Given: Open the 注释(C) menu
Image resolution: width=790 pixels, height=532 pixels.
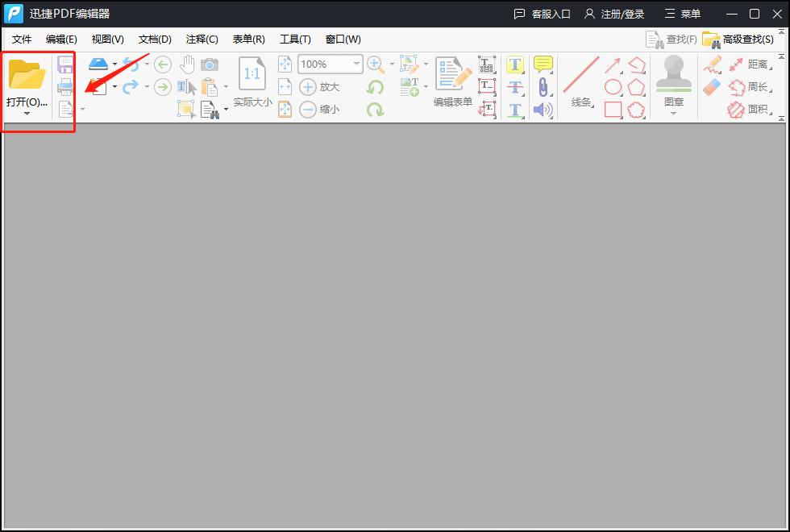Looking at the screenshot, I should tap(202, 39).
